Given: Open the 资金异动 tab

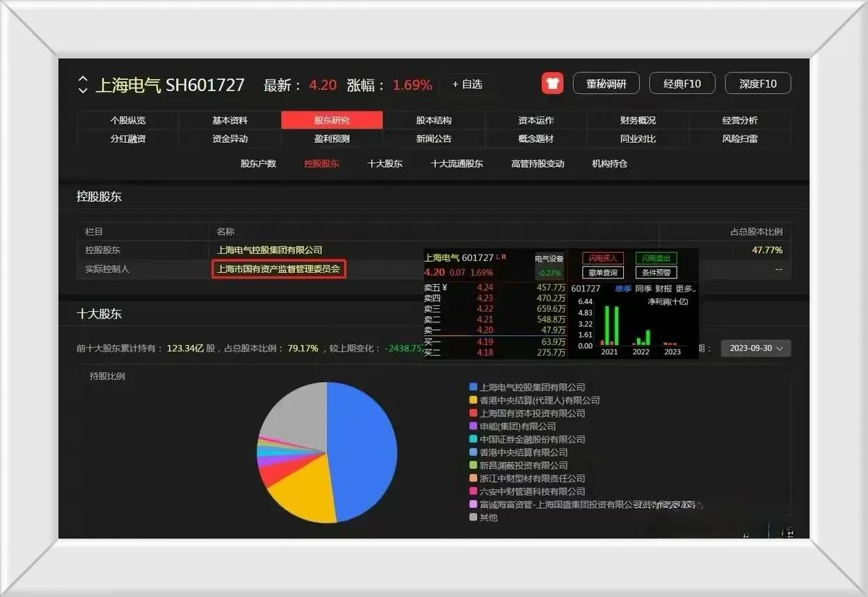Looking at the screenshot, I should (230, 138).
